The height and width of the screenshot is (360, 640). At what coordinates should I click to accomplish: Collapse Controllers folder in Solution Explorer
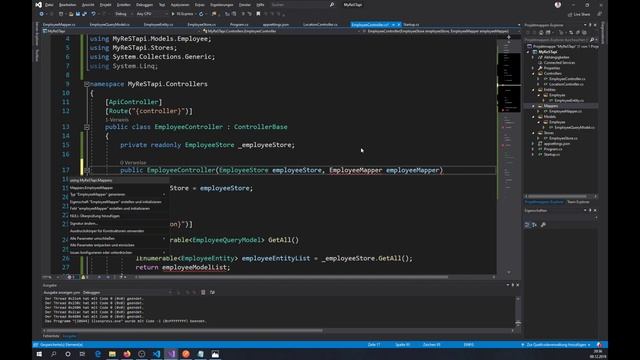pos(533,73)
